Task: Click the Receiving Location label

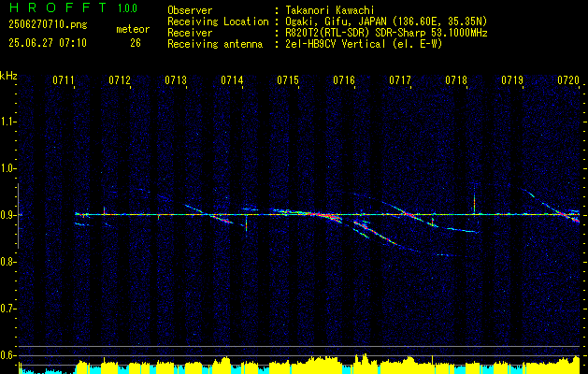Action: tap(218, 22)
